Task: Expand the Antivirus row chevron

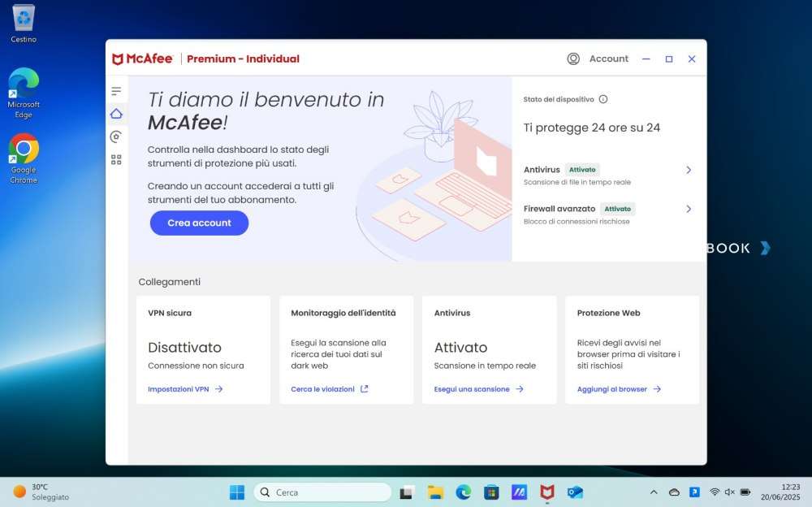Action: (x=689, y=170)
